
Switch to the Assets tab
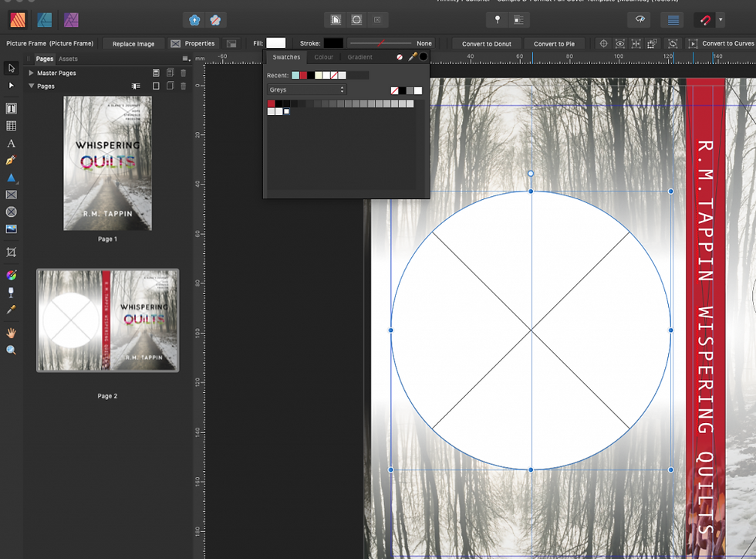tap(68, 59)
